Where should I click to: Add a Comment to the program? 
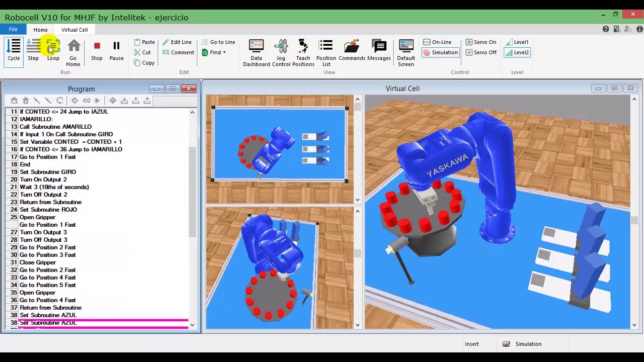[x=178, y=52]
